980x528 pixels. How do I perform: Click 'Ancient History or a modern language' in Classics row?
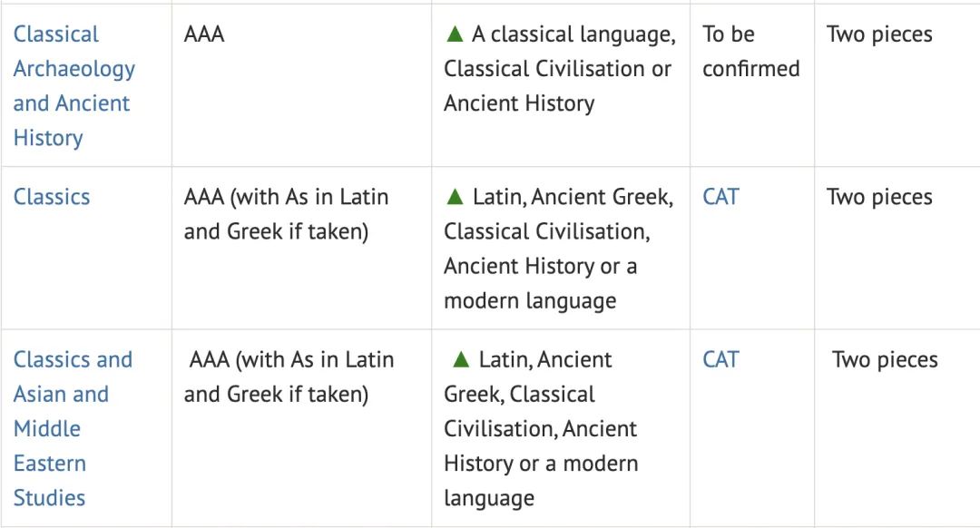point(541,283)
